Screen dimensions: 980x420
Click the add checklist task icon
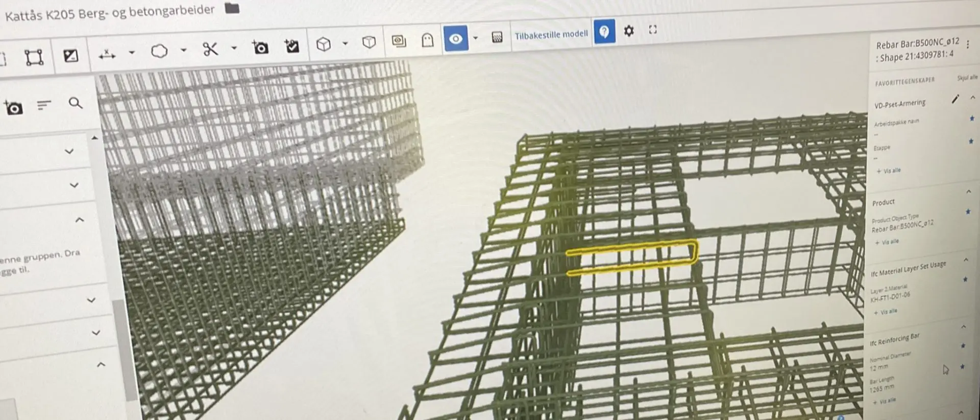(x=292, y=46)
